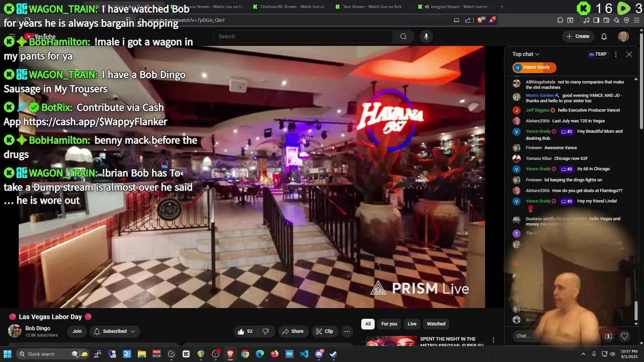Screen dimensions: 644x362
Task: Dislike the video with thumbs down
Action: click(x=266, y=331)
